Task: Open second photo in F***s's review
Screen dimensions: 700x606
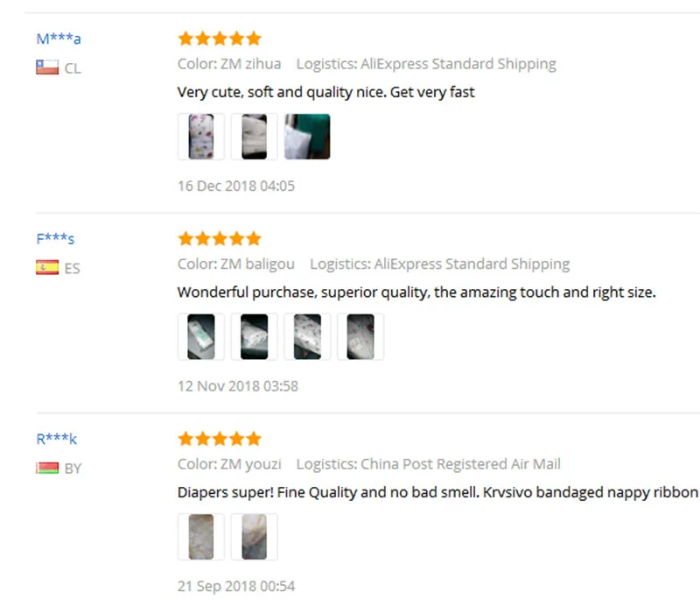Action: coord(254,336)
